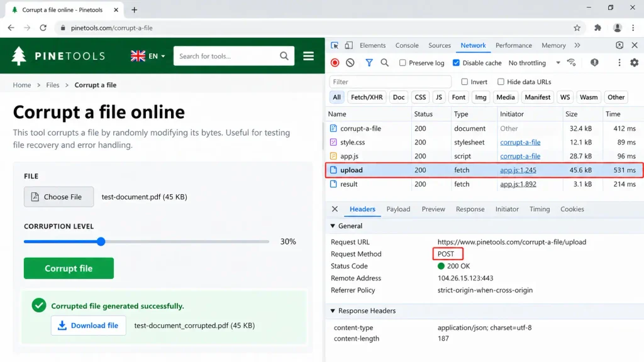
Task: Switch to the Console tab
Action: 407,45
